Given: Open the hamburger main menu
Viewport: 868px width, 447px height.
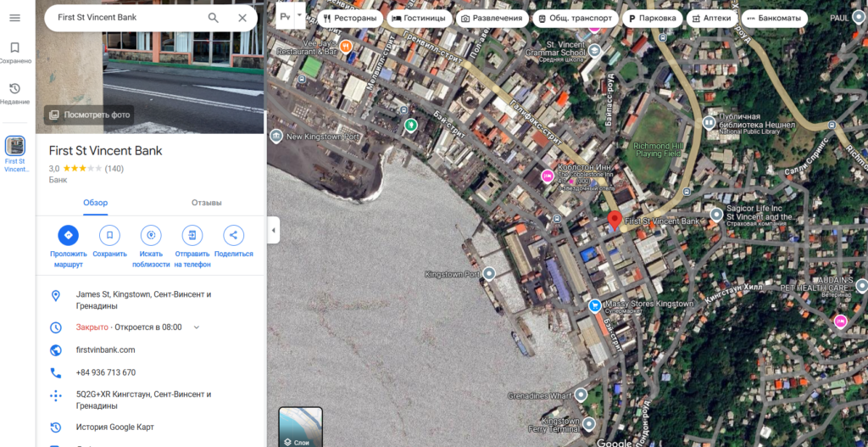Looking at the screenshot, I should pos(15,18).
